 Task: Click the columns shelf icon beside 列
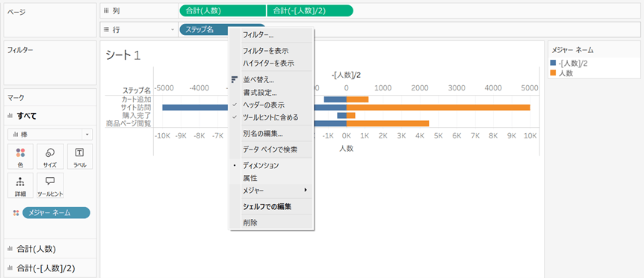click(x=106, y=11)
